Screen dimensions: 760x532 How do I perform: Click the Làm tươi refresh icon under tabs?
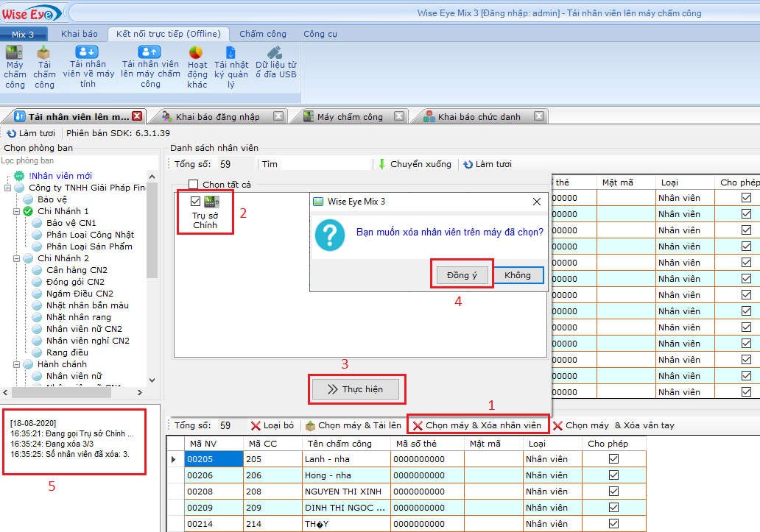tap(11, 133)
